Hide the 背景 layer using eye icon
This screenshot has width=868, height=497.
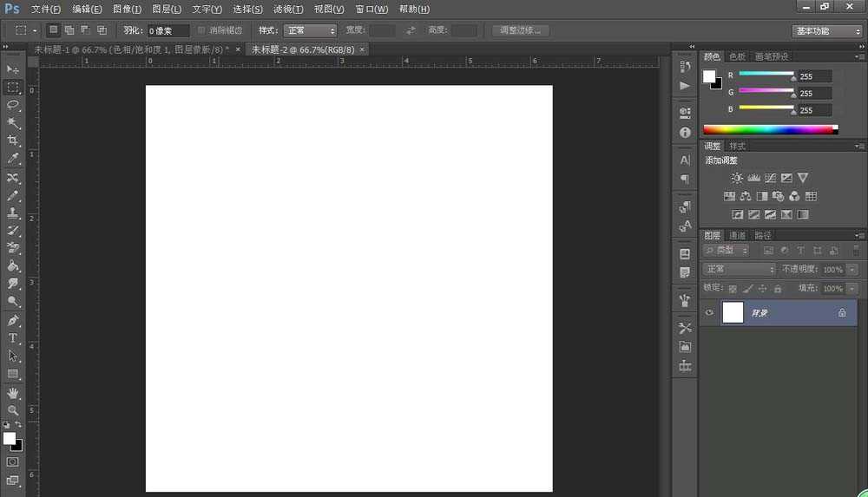click(x=710, y=313)
